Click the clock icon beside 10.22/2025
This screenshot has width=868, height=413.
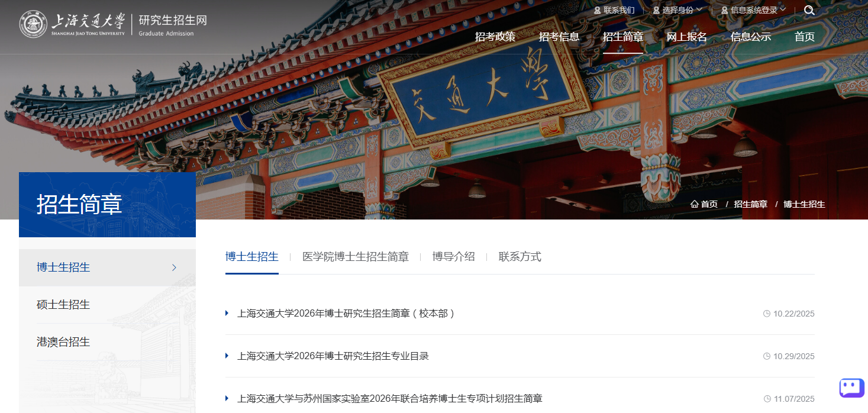pos(767,314)
